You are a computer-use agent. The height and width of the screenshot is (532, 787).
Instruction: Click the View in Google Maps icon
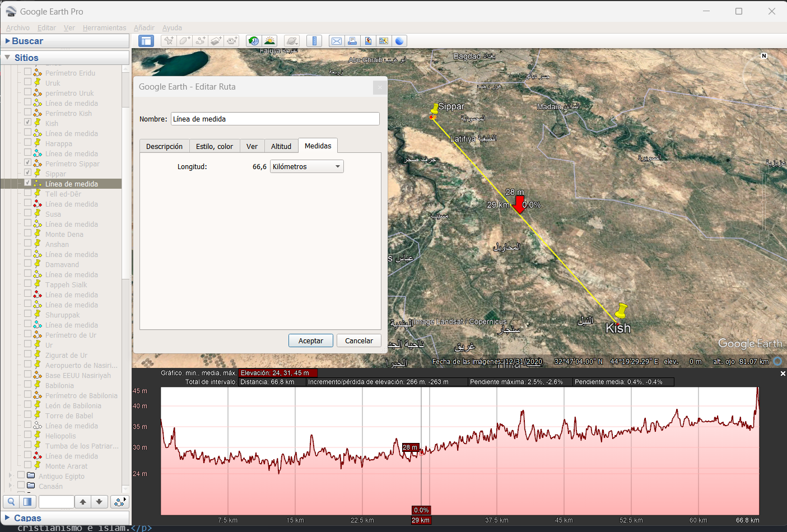384,41
